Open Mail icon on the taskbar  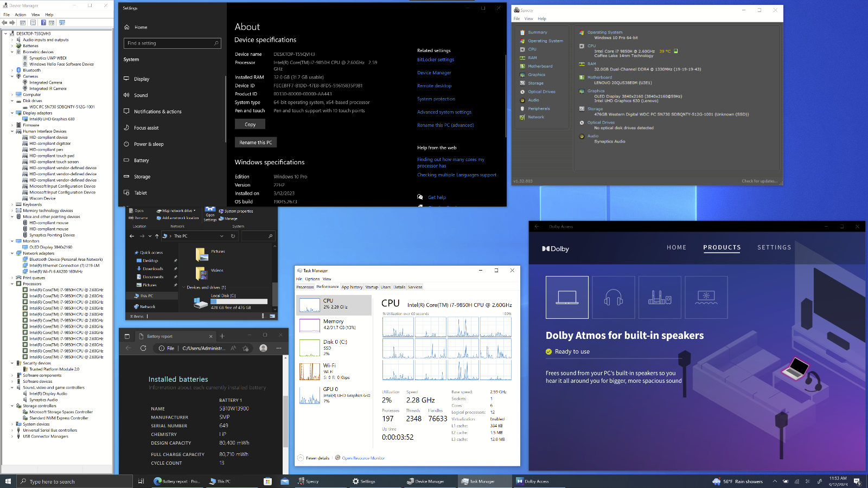(x=285, y=481)
